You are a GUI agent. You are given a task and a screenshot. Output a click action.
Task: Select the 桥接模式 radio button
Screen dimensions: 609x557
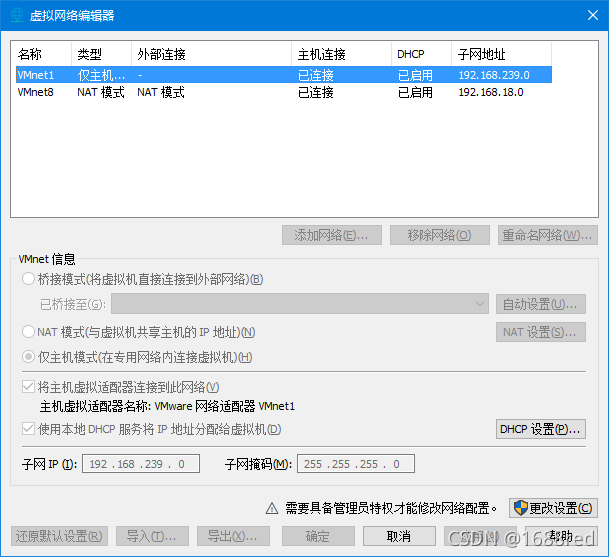pos(28,279)
